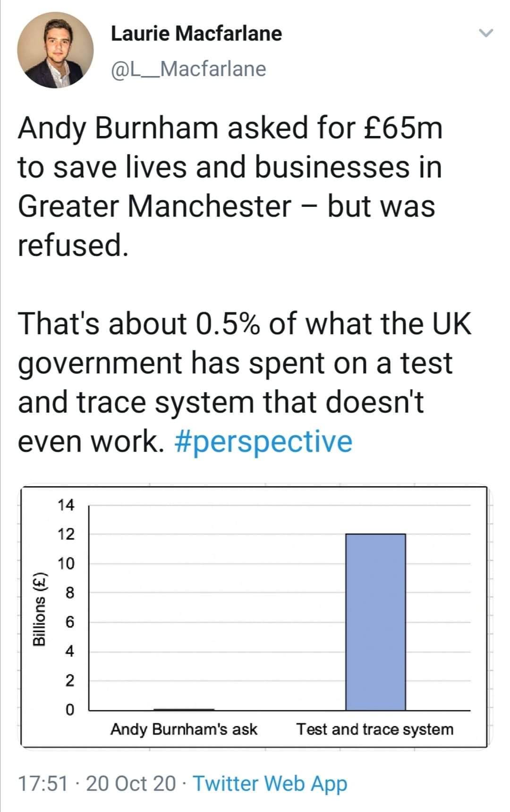The width and height of the screenshot is (510, 812).
Task: Click the 17:51 tweet timestamp
Action: tap(42, 783)
